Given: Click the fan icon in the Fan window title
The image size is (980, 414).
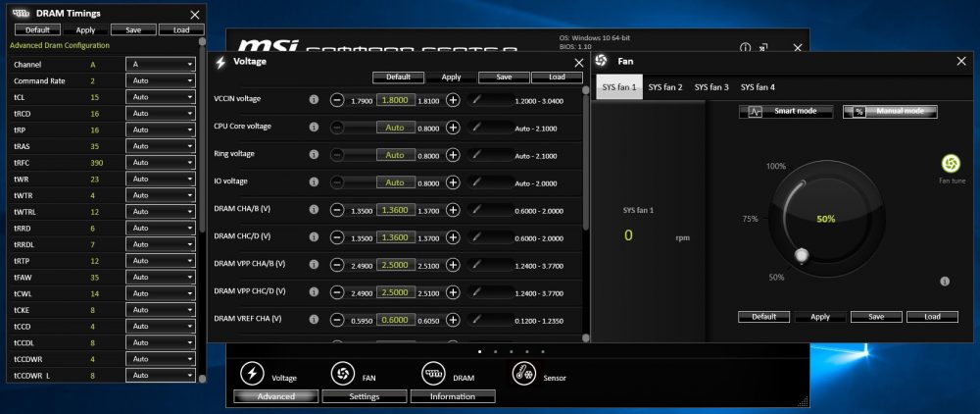Looking at the screenshot, I should click(602, 61).
